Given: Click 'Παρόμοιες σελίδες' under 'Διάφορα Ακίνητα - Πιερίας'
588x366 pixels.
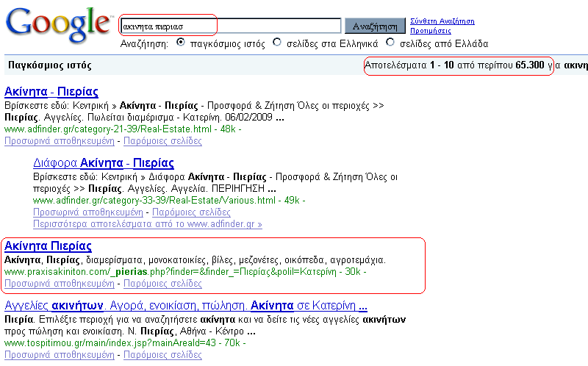Looking at the screenshot, I should point(191,212).
